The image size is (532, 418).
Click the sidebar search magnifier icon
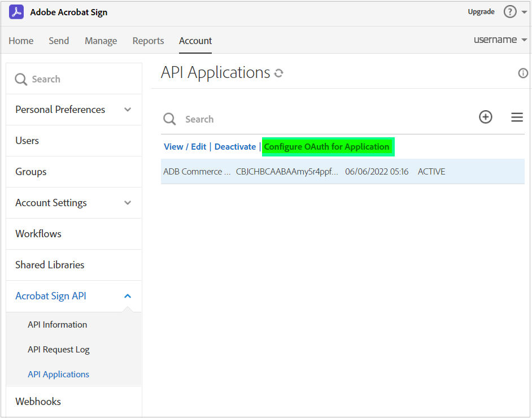click(21, 80)
